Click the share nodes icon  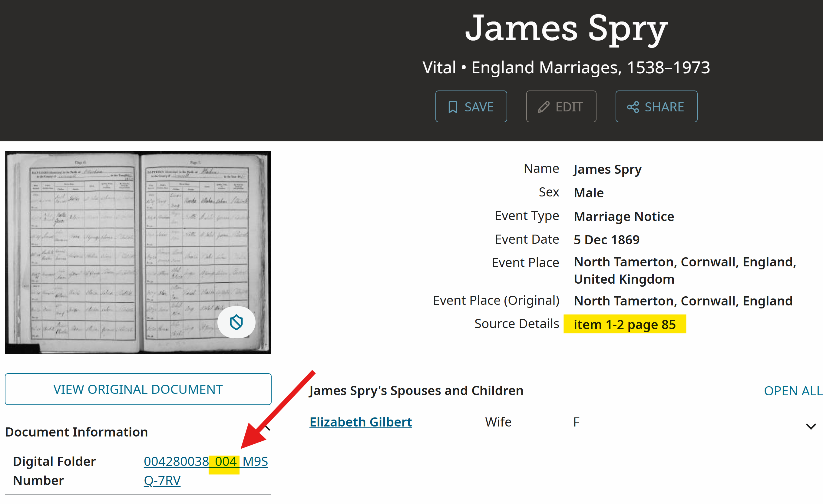[x=633, y=107]
